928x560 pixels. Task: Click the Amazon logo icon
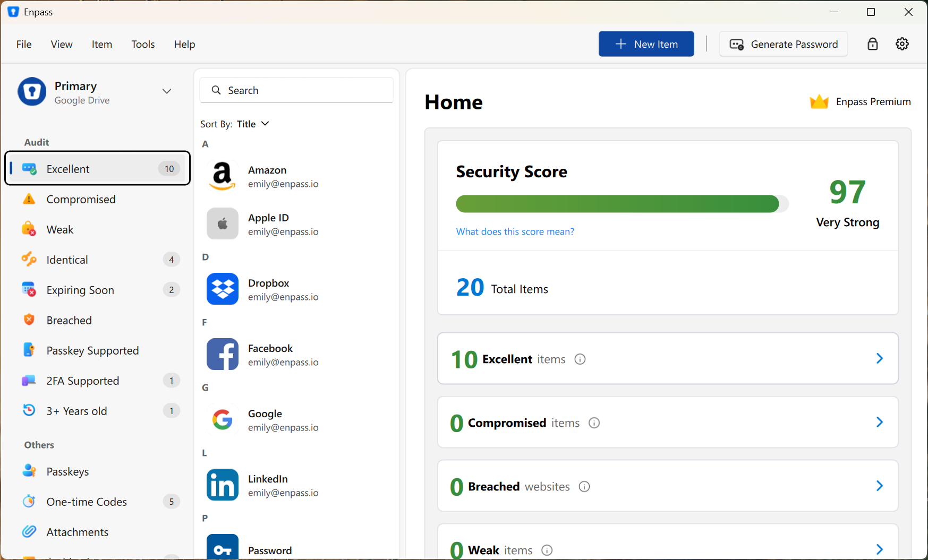tap(223, 176)
